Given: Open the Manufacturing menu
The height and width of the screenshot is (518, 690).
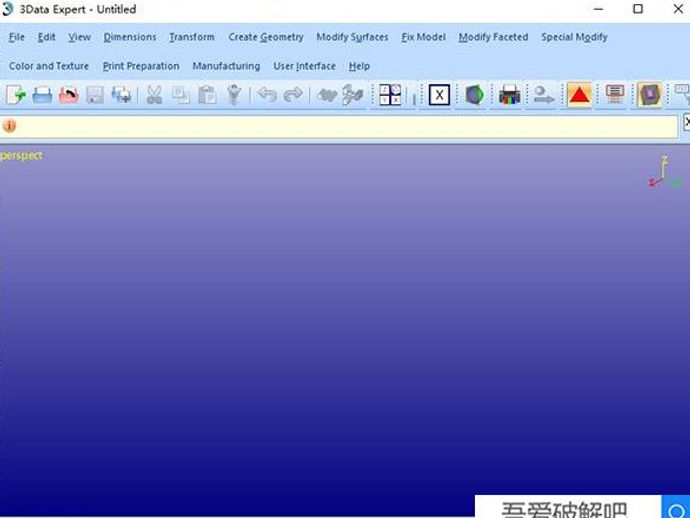Looking at the screenshot, I should (x=226, y=66).
